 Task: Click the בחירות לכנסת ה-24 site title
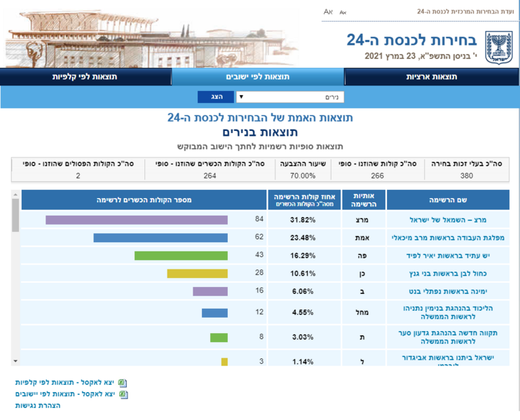[411, 40]
